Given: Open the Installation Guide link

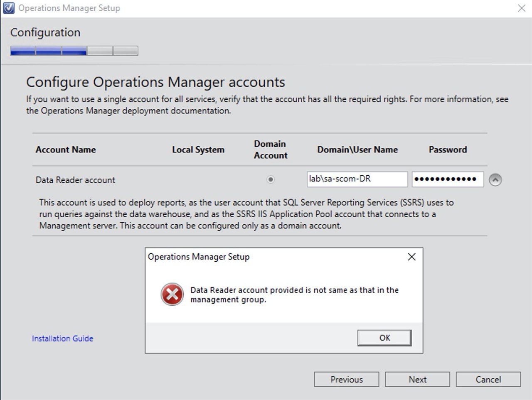Looking at the screenshot, I should click(62, 339).
